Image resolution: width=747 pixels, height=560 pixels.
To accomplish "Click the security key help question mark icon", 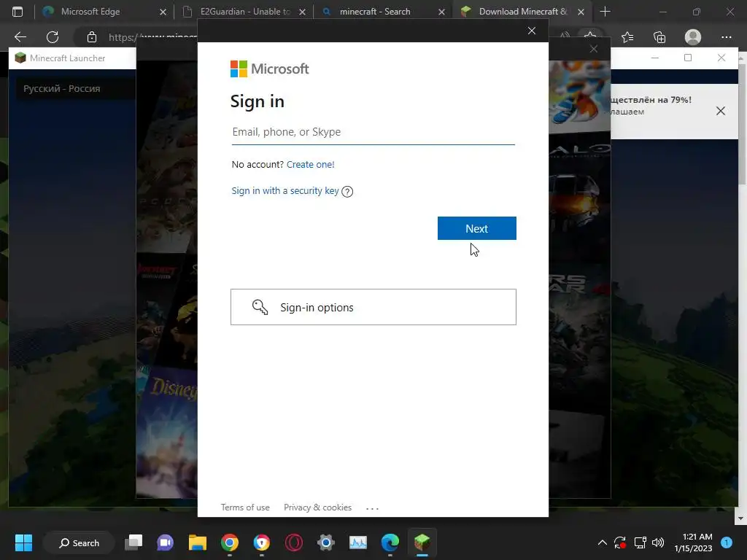I will [347, 192].
